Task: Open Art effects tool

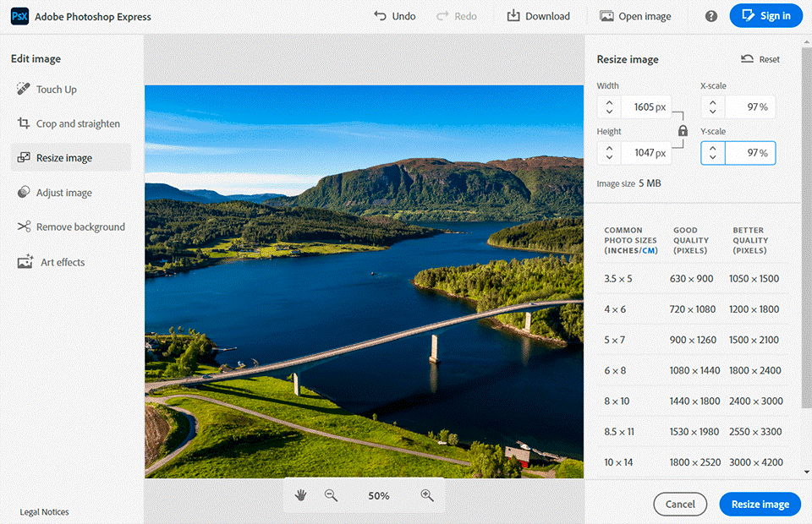Action: 60,262
